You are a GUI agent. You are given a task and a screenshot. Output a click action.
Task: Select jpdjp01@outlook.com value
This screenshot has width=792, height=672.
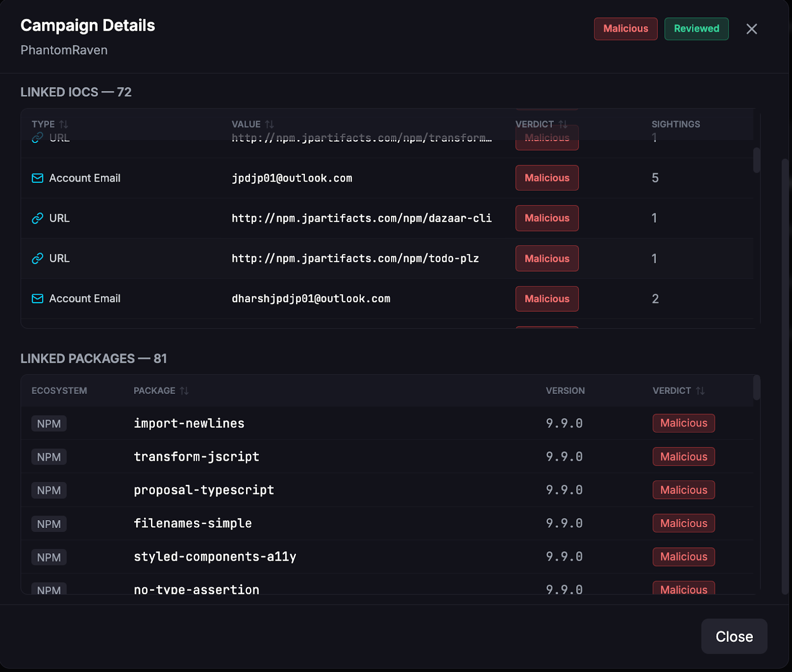coord(292,178)
